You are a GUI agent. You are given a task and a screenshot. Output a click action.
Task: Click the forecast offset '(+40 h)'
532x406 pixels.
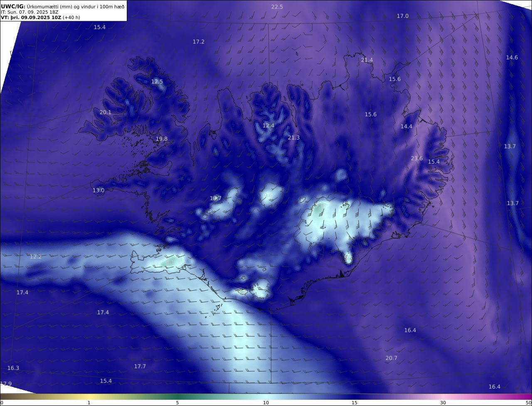tap(71, 17)
